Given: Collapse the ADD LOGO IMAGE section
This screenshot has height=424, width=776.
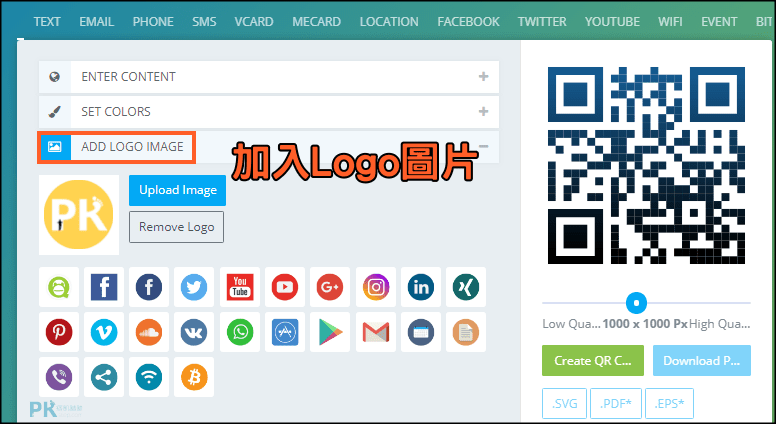Looking at the screenshot, I should [269, 146].
